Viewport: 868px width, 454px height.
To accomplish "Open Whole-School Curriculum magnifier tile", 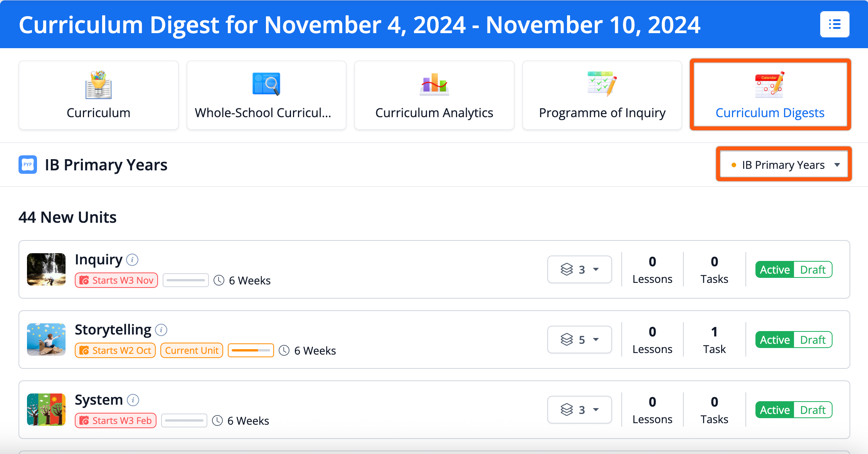I will pos(266,95).
